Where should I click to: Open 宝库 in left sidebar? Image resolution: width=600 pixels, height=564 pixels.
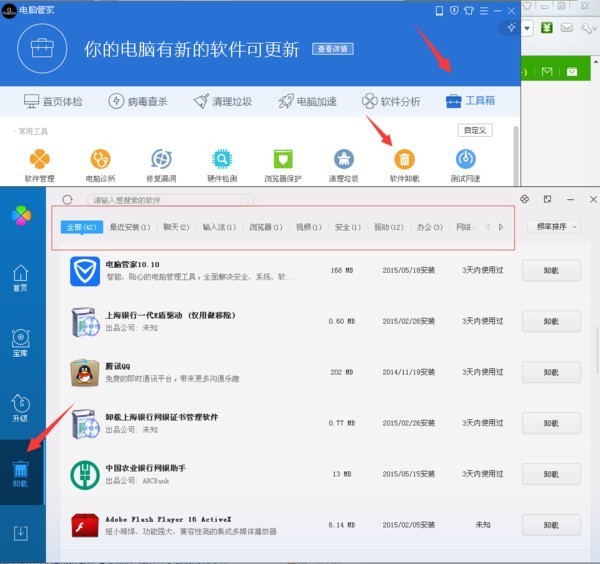click(x=21, y=343)
